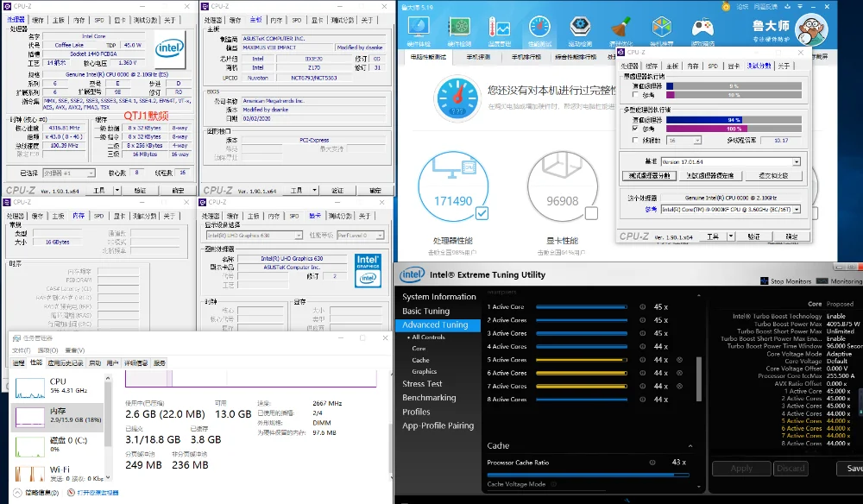Switch to 性能 tab in Task Manager
This screenshot has height=504, width=863.
(36, 362)
